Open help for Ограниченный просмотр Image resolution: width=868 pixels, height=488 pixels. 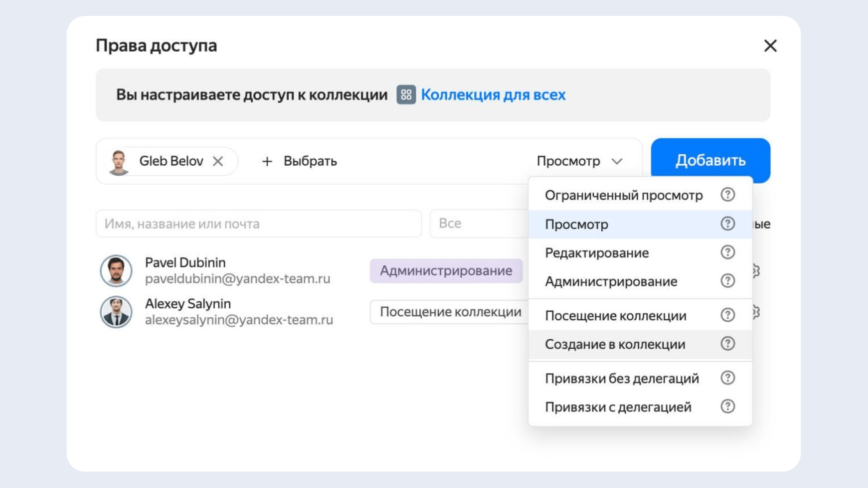point(727,195)
